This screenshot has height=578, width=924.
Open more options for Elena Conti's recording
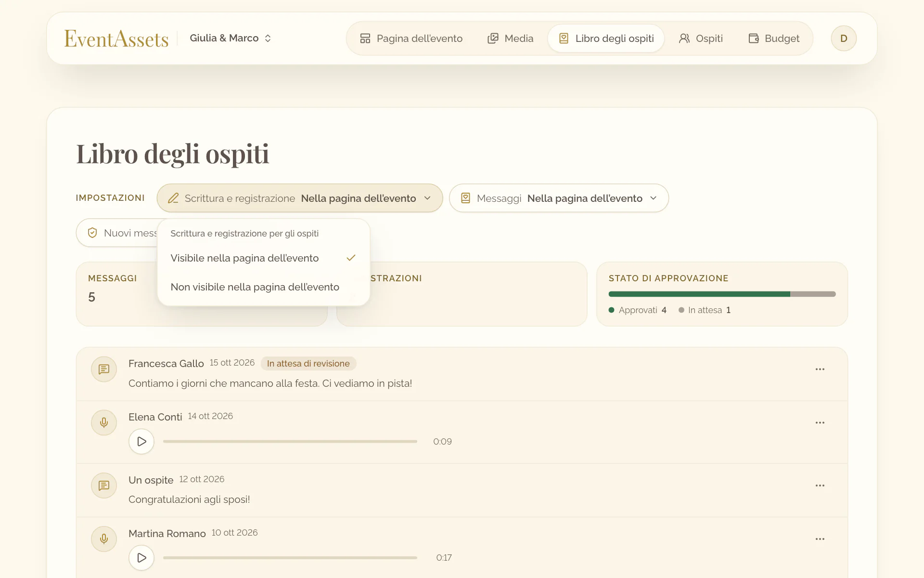point(820,423)
